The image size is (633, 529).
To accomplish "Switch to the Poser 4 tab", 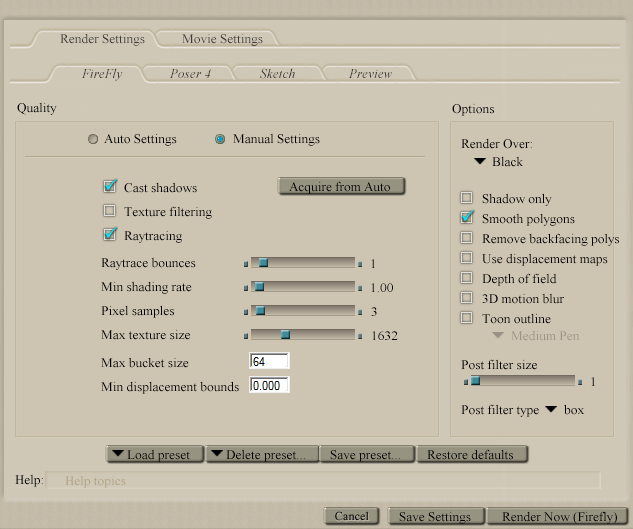I will coord(190,73).
